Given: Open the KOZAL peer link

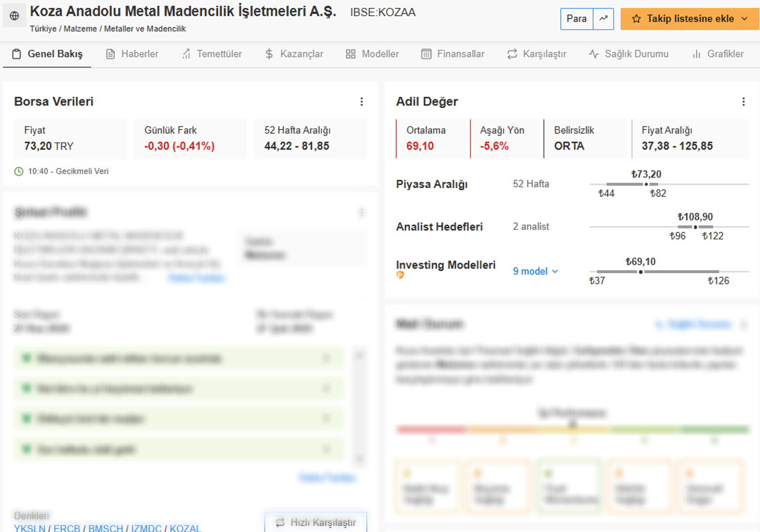Looking at the screenshot, I should click(185, 528).
